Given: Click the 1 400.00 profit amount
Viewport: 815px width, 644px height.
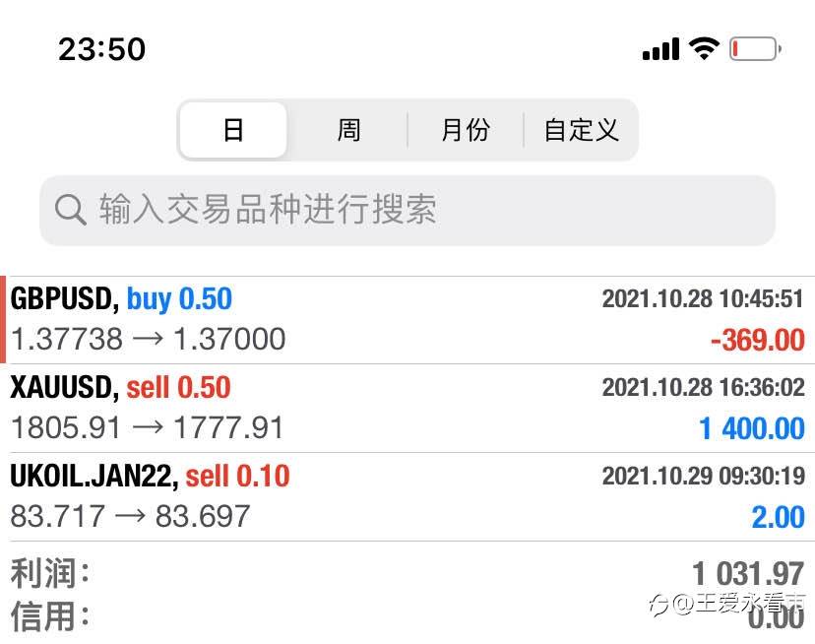Looking at the screenshot, I should pos(752,428).
